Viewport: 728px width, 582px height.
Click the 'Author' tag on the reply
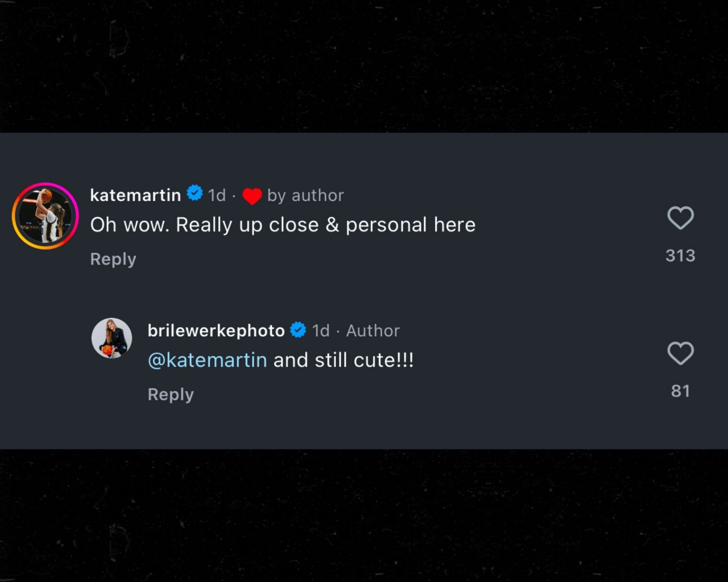pyautogui.click(x=373, y=331)
